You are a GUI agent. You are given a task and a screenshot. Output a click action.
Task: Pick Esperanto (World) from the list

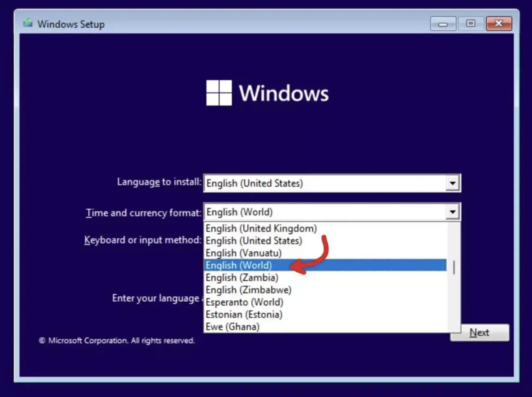[325, 302]
